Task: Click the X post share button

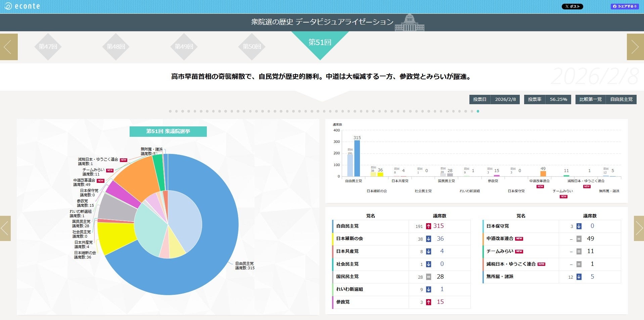Action: click(x=572, y=6)
